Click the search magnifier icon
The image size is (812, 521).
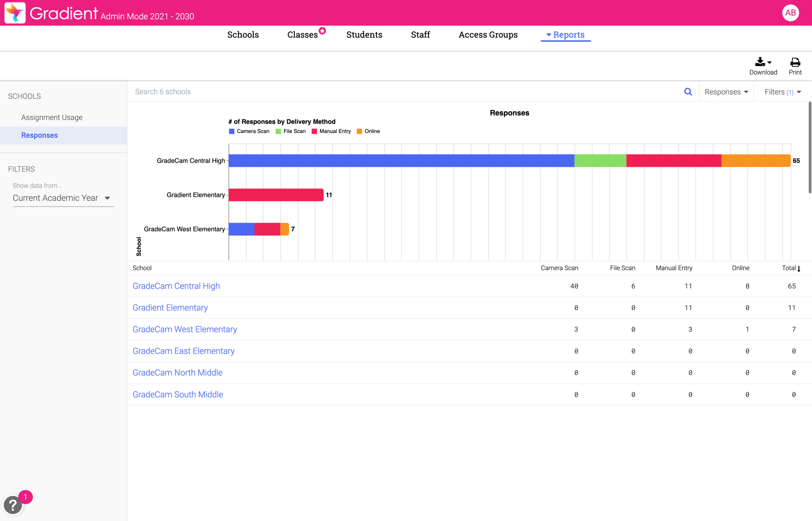pyautogui.click(x=688, y=92)
